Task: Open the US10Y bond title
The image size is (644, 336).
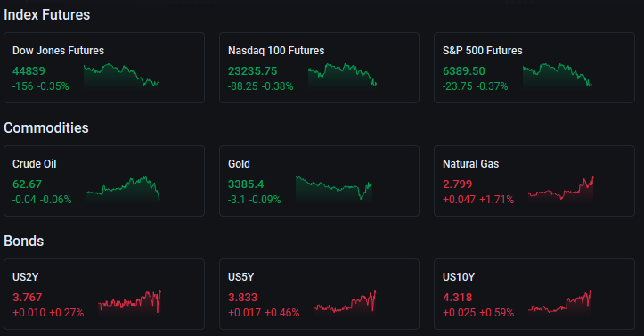Action: point(459,277)
